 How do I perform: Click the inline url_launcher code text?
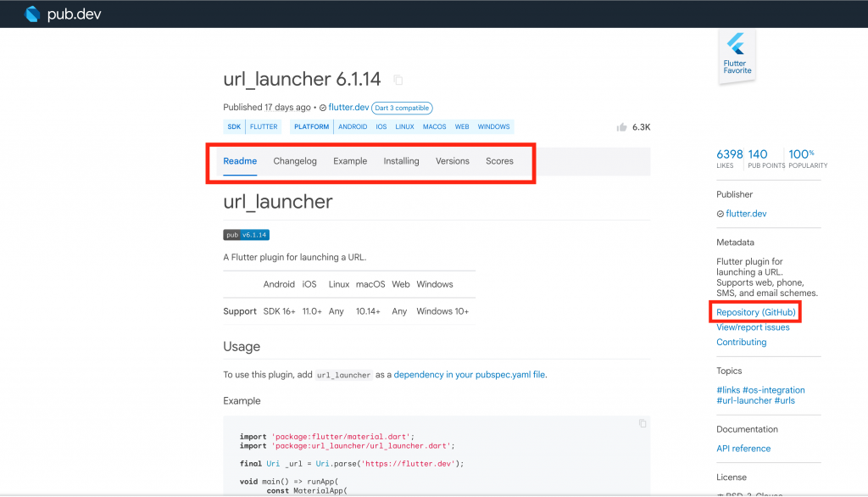coord(344,375)
